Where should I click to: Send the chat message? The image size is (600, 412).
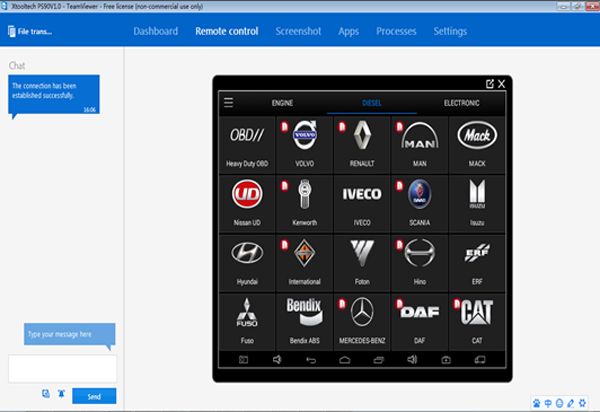(94, 396)
